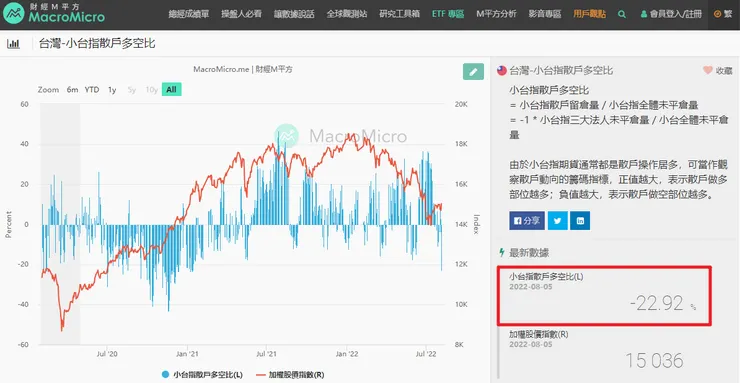Open the 讓數據說話 menu
The width and height of the screenshot is (740, 383).
point(294,14)
